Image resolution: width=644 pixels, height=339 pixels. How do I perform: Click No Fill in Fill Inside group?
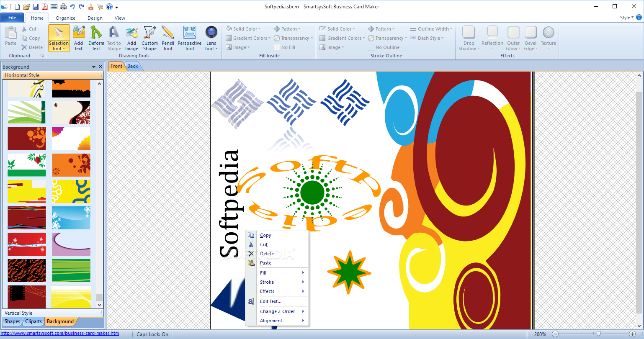coord(285,47)
